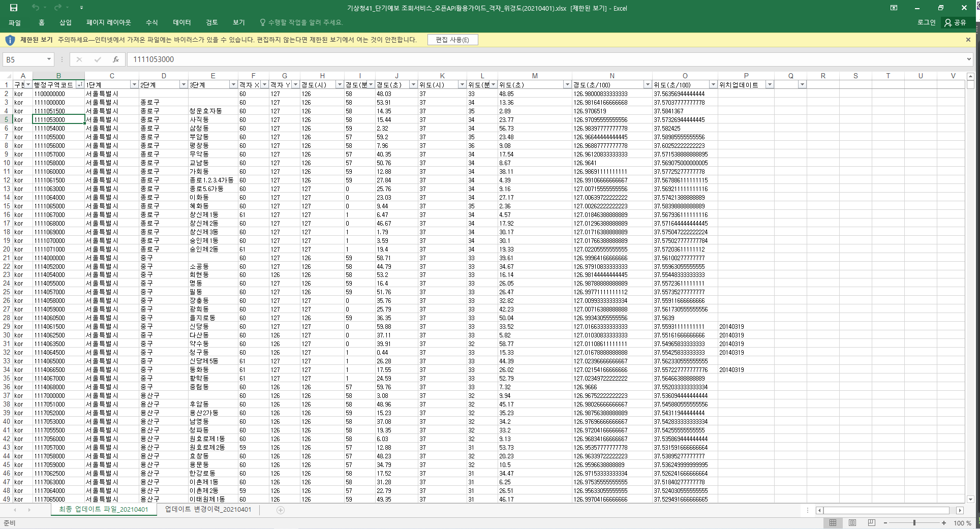Open the filter dropdown for 2단계 column

point(183,85)
